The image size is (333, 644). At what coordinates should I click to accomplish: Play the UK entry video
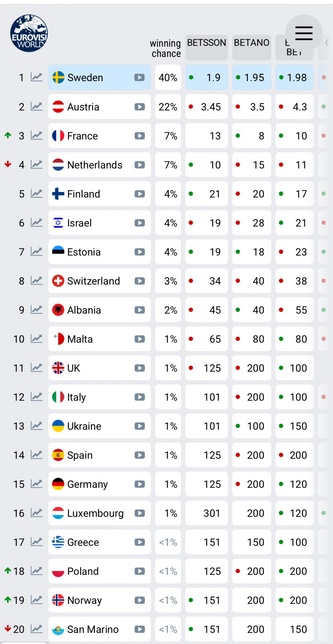click(139, 368)
